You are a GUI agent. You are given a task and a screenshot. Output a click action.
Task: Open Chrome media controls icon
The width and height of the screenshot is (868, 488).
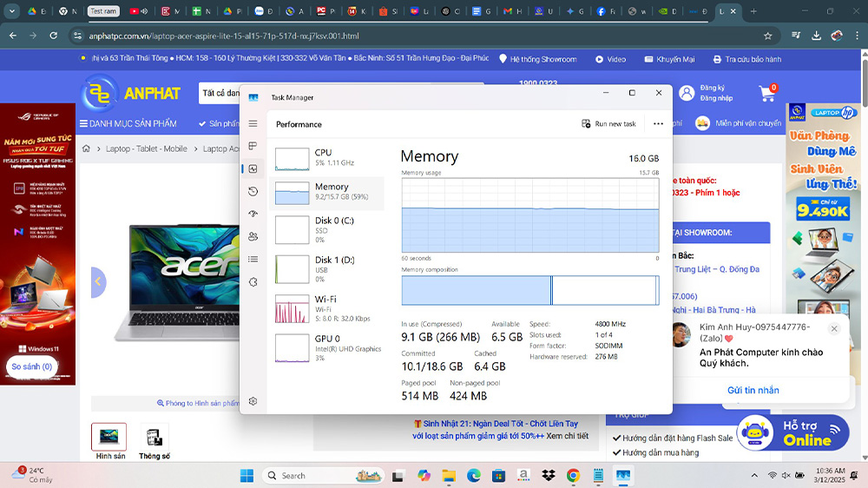(796, 36)
